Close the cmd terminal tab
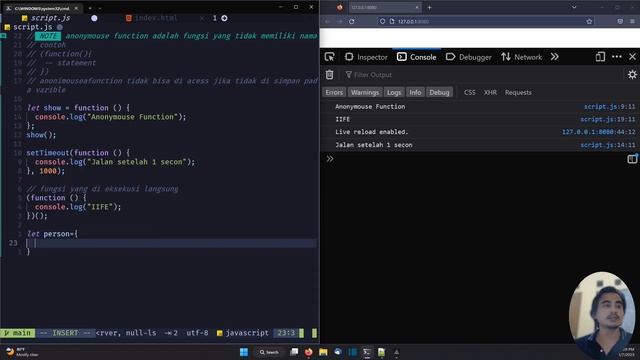Viewport: 640px width, 360px height. point(76,8)
